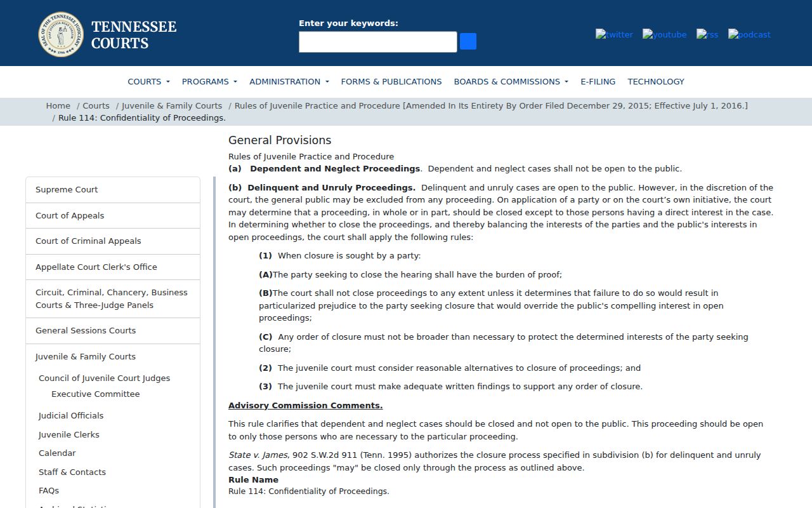Open Juvenile & Family Courts breadcrumb link
Viewport: 812px width, 508px height.
pyautogui.click(x=172, y=105)
